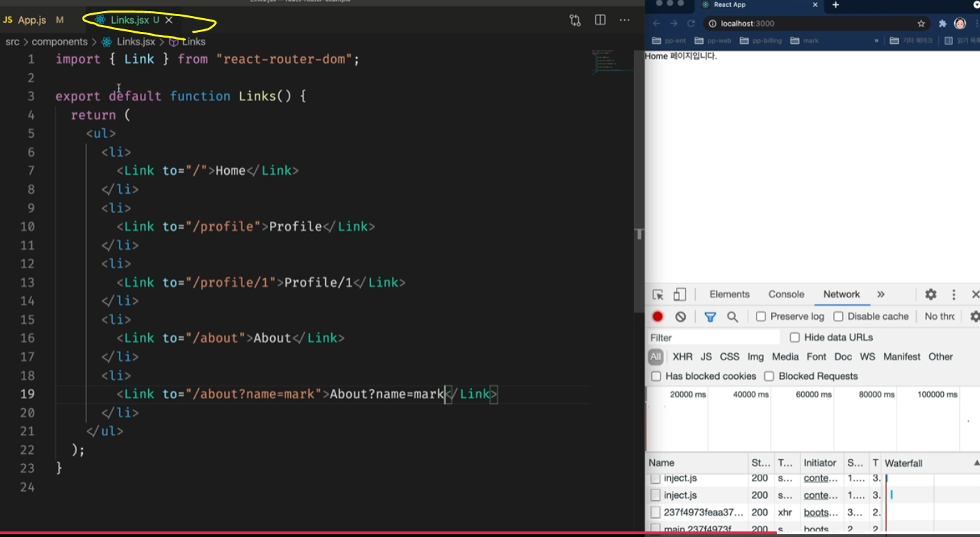
Task: Activate DevTools inspect element picker
Action: 658,295
